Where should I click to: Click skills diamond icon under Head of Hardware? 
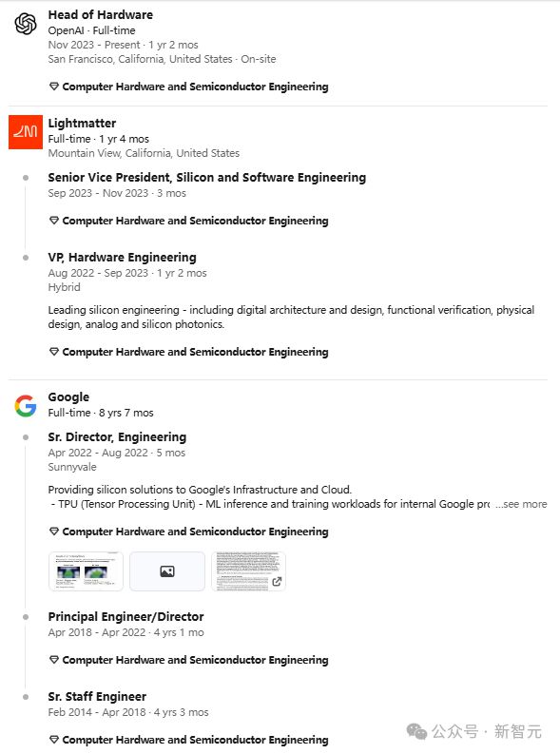[54, 87]
